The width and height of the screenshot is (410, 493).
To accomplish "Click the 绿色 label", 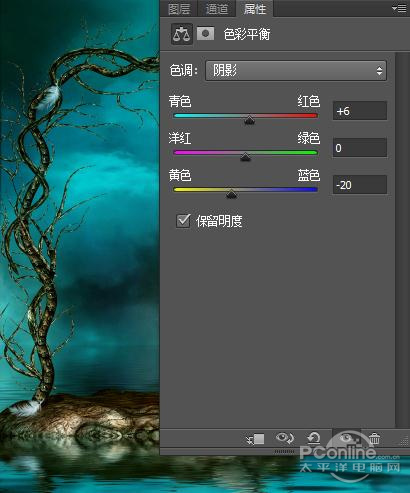I will coord(309,138).
